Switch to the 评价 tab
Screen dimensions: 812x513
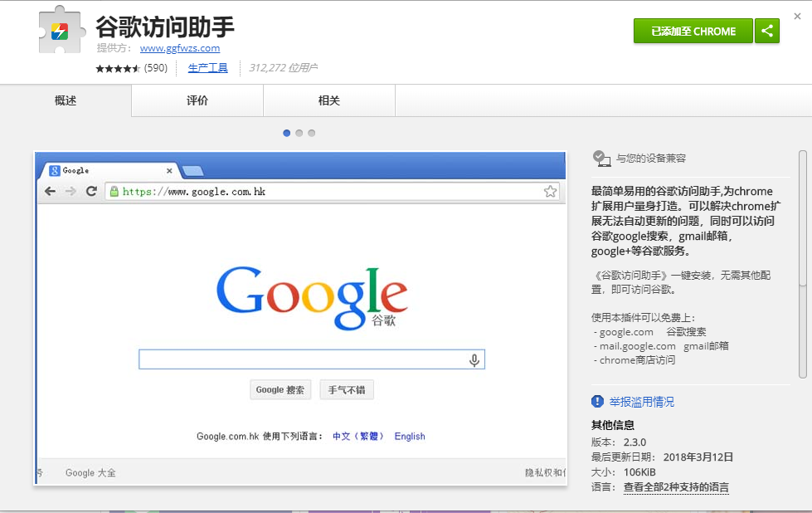(197, 100)
